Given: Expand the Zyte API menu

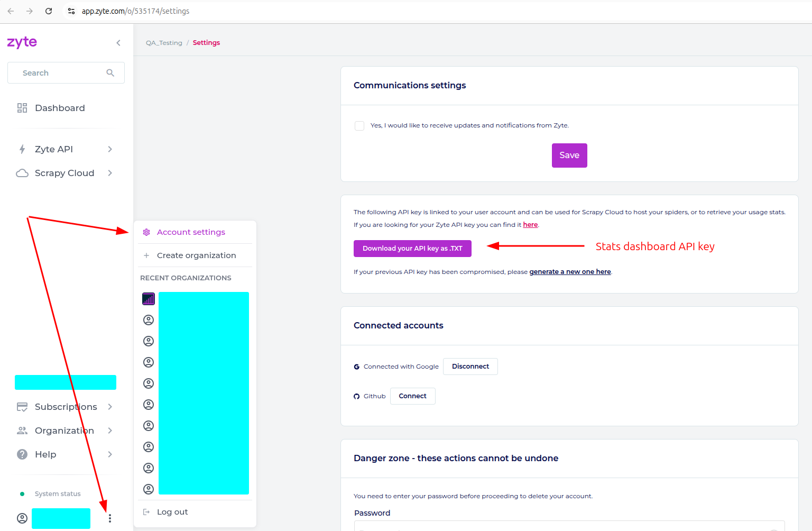Looking at the screenshot, I should (110, 149).
